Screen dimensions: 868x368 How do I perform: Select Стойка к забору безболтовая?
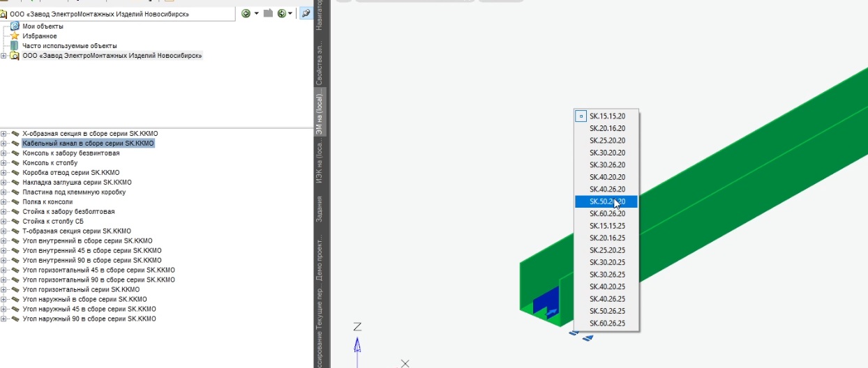coord(68,211)
